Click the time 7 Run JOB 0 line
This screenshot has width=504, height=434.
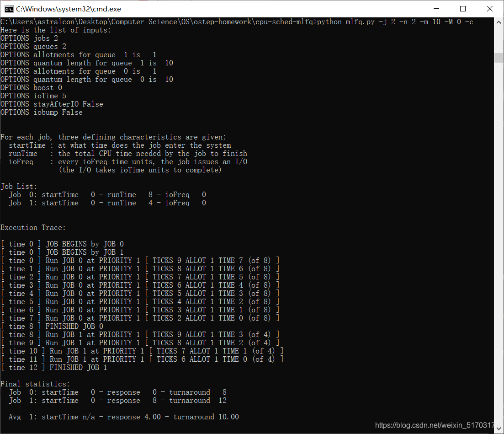tap(140, 318)
